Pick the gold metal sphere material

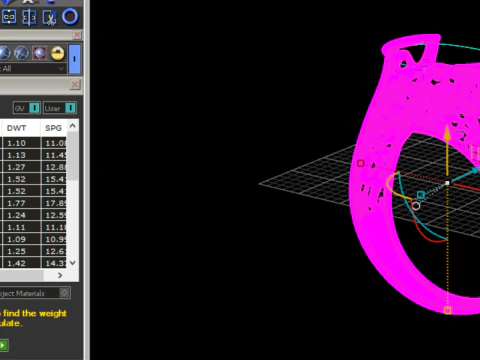(57, 53)
